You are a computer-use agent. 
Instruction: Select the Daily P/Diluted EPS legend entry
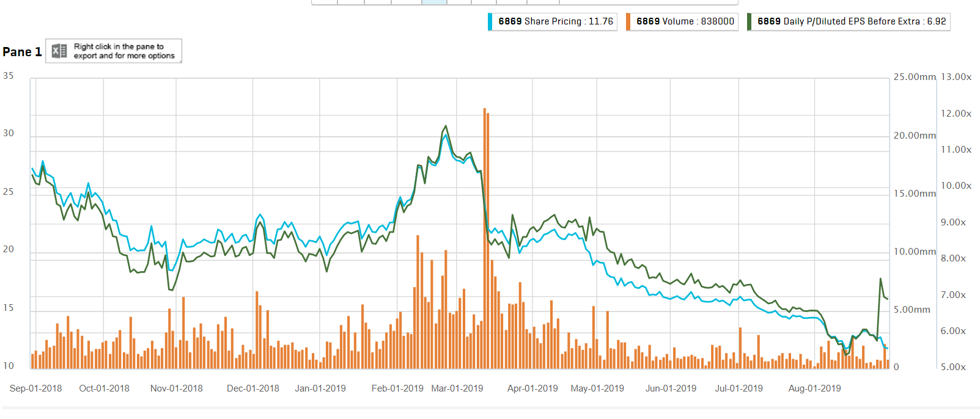coord(851,21)
